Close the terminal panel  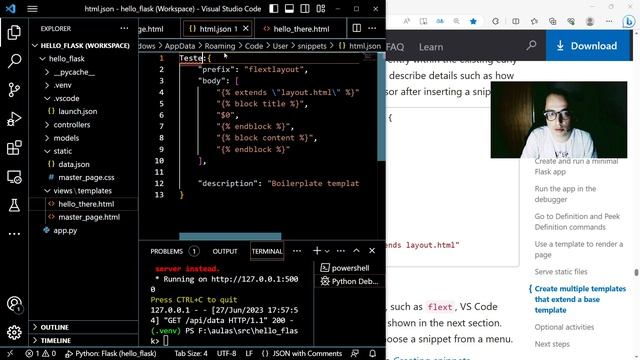pyautogui.click(x=372, y=251)
